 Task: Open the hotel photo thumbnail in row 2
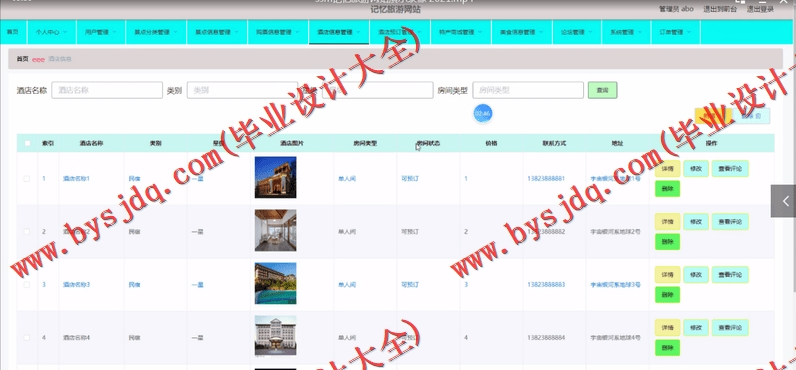[276, 230]
